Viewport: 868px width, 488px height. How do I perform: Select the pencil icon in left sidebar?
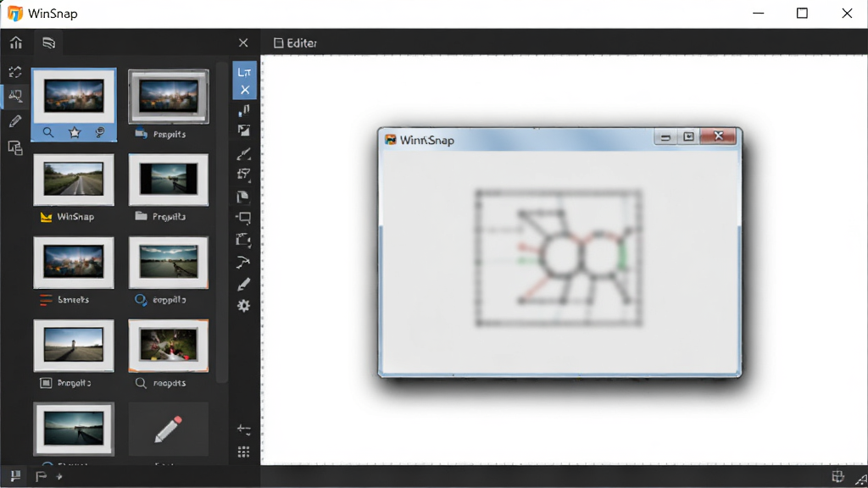pos(15,121)
